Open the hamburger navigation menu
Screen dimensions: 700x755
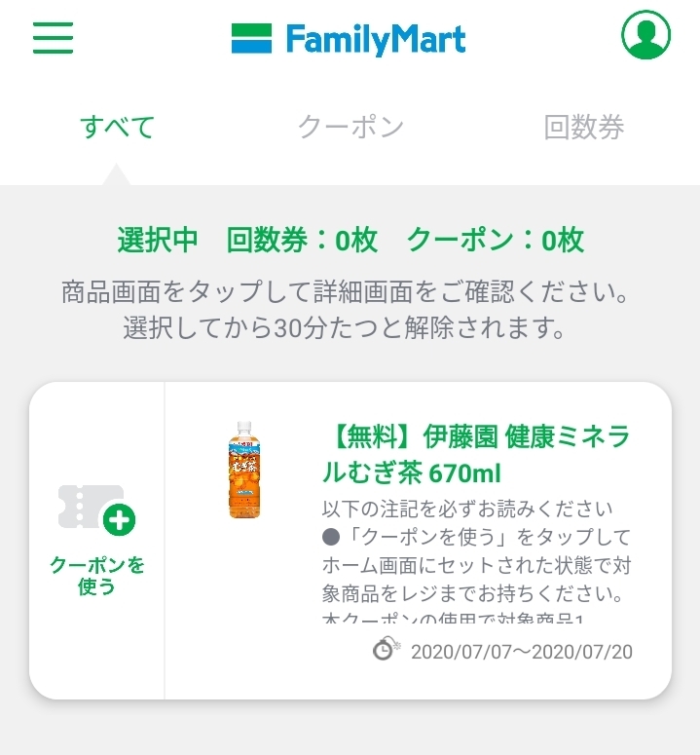pyautogui.click(x=53, y=37)
